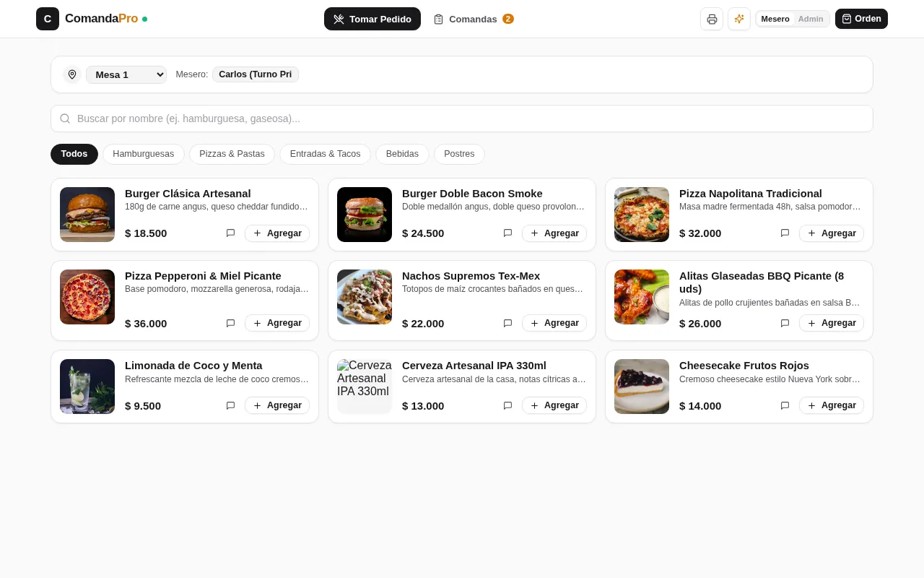The image size is (924, 578).
Task: Open the Orden cart button
Action: pos(861,19)
